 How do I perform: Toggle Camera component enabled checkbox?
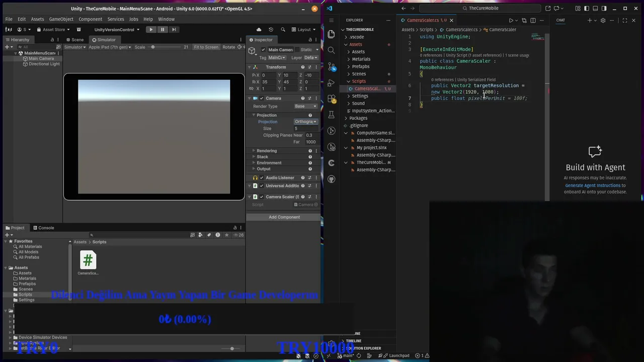(262, 98)
